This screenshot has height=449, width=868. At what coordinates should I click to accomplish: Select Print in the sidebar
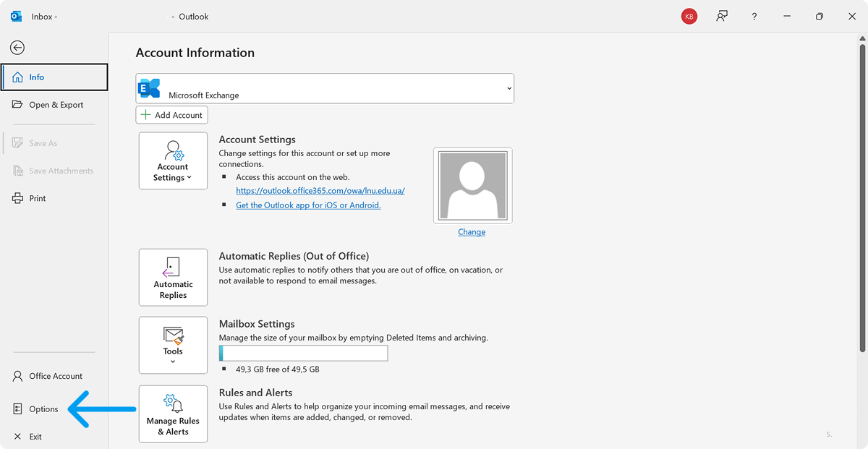(37, 198)
